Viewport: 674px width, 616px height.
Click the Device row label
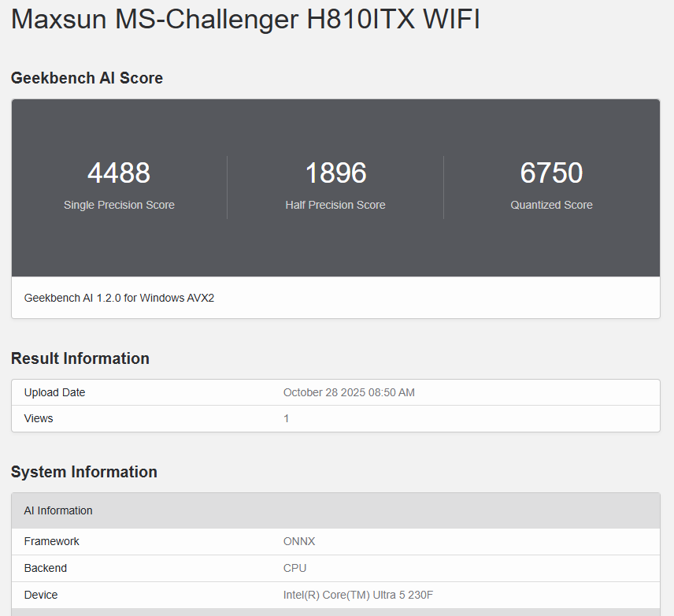41,595
